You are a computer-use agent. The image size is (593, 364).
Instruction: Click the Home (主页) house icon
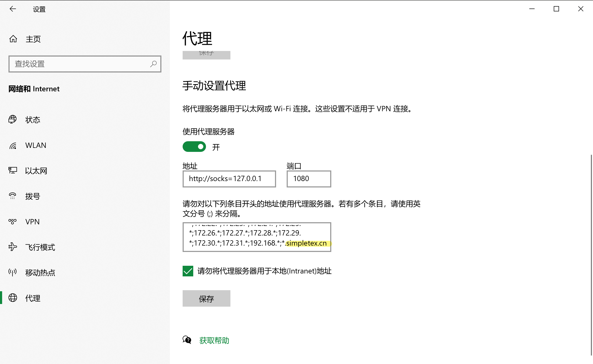click(x=13, y=39)
